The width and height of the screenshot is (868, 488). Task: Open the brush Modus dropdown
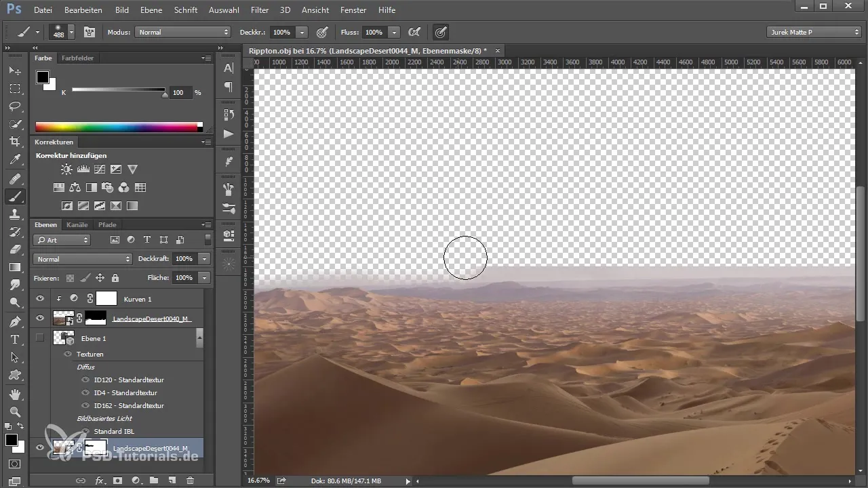point(183,32)
